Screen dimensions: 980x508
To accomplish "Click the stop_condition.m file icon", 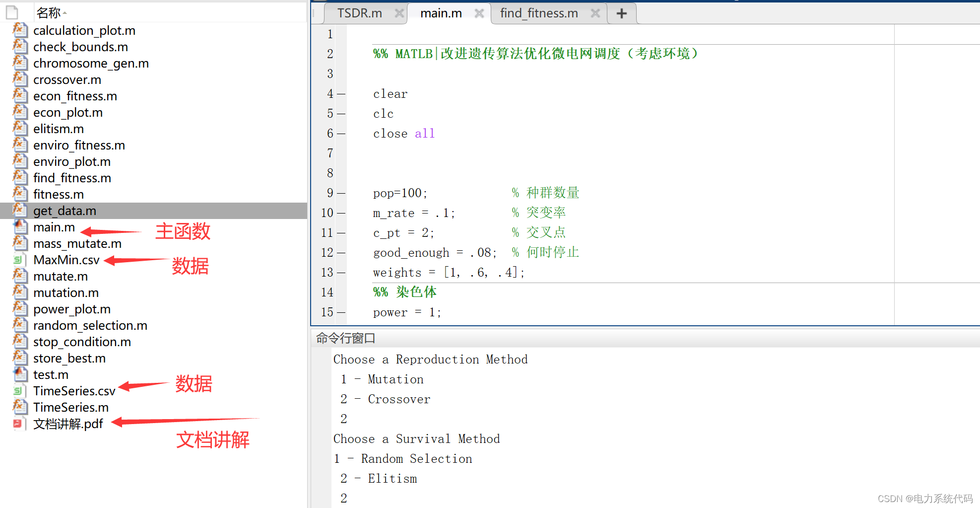I will (20, 342).
